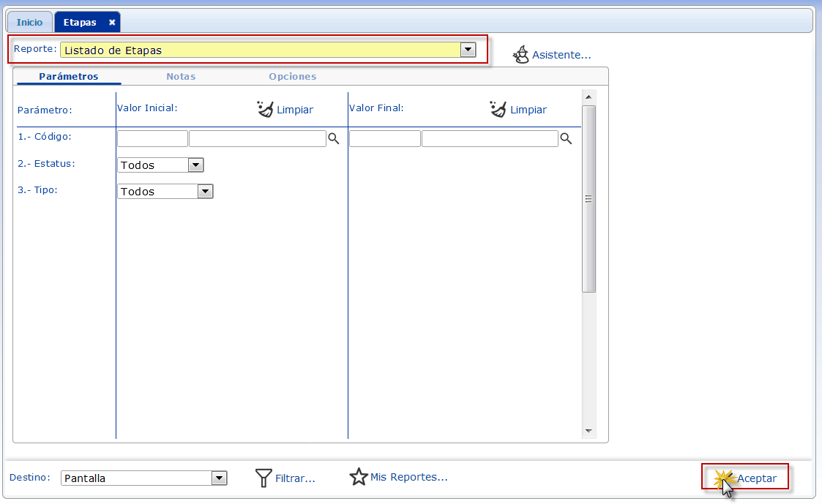The width and height of the screenshot is (822, 504).
Task: Click magnifier search icon for final Código
Action: [x=566, y=138]
